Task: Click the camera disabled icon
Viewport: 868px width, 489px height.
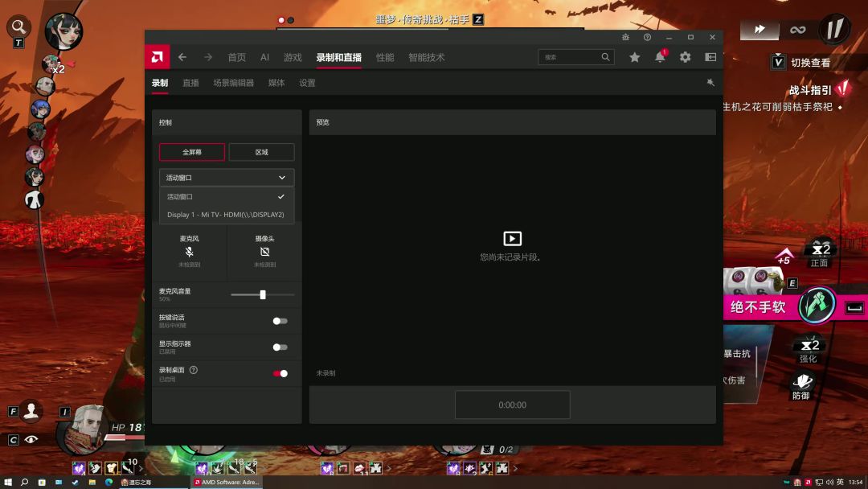Action: coord(264,252)
